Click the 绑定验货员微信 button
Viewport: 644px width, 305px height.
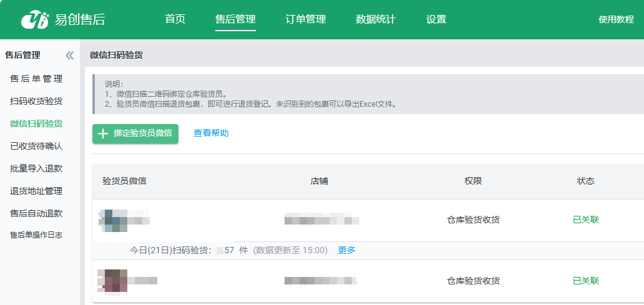pos(135,133)
